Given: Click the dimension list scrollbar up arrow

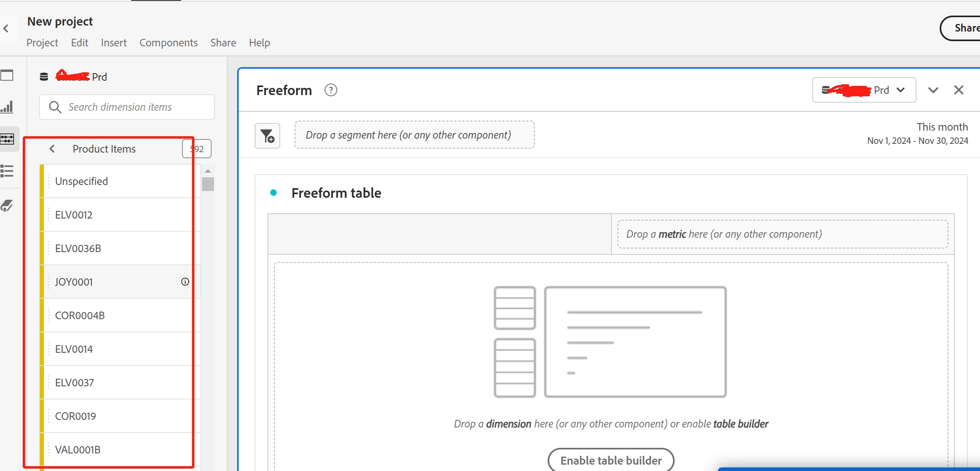Looking at the screenshot, I should pyautogui.click(x=208, y=171).
